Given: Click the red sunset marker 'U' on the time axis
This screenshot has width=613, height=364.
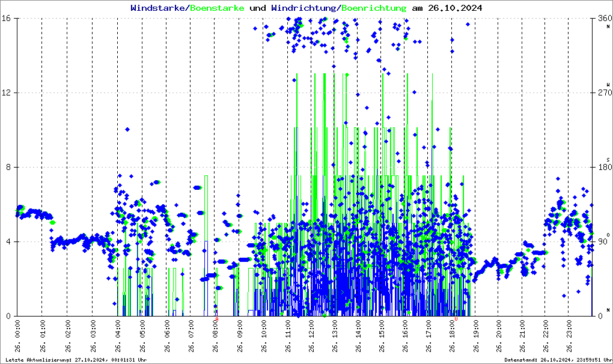Looking at the screenshot, I should click(456, 319).
